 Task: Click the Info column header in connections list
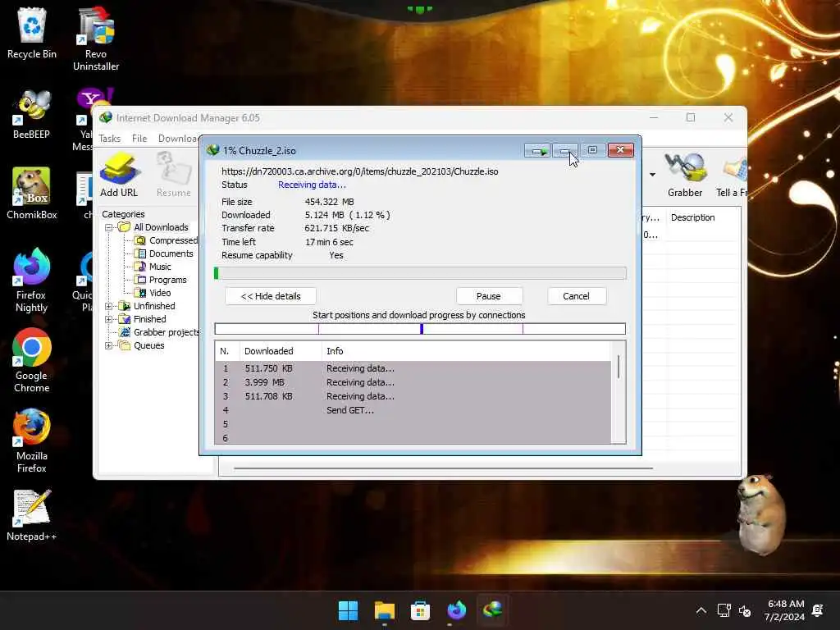[x=466, y=351]
